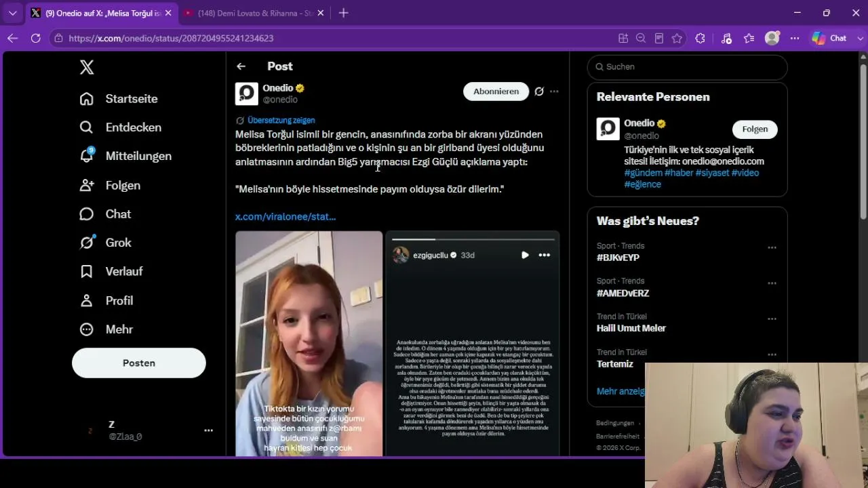Click Übersetzung zeigen link
868x488 pixels.
coord(281,121)
